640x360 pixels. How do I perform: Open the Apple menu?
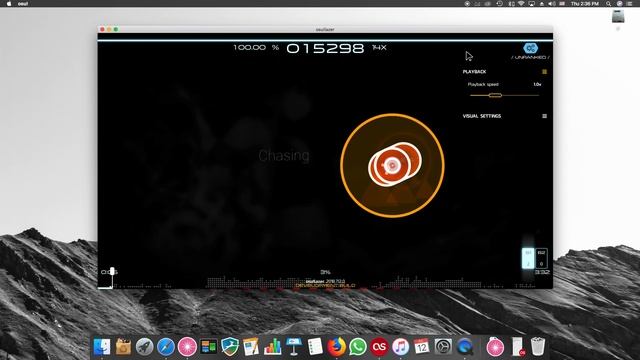coord(9,3)
